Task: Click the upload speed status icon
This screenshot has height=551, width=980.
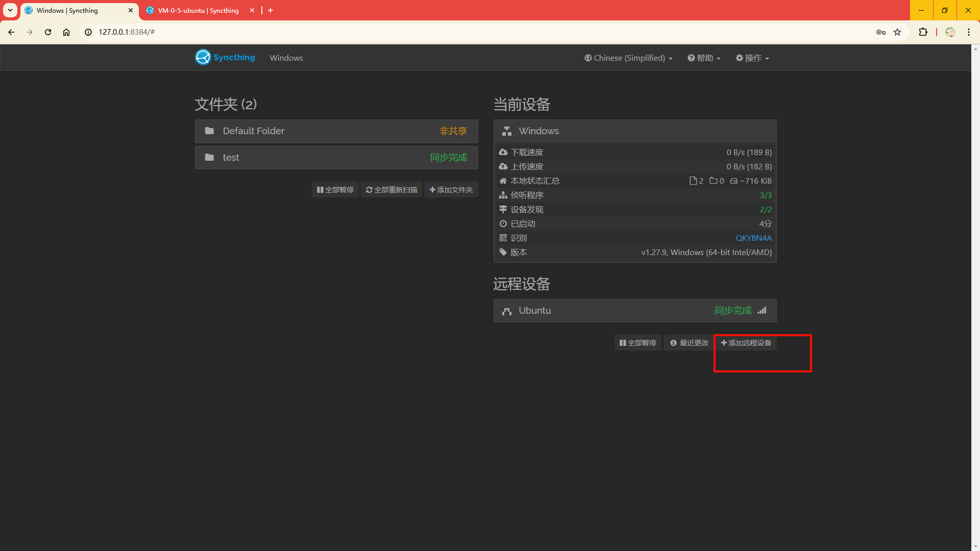Action: (502, 166)
